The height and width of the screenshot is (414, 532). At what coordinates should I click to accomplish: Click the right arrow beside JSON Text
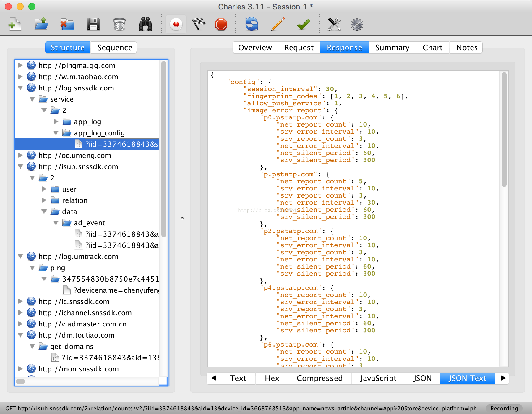coord(502,378)
